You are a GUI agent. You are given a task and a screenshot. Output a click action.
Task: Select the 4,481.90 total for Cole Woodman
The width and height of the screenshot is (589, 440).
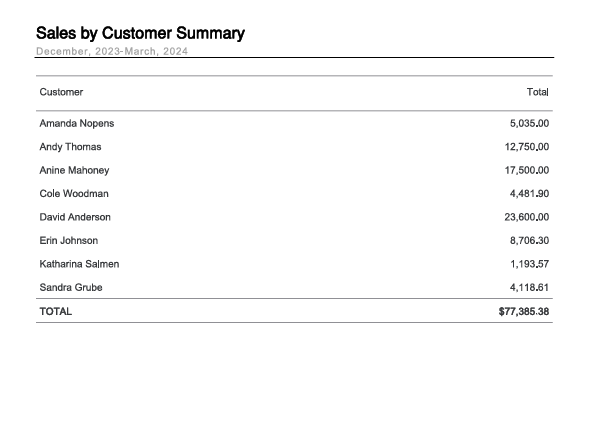point(529,194)
